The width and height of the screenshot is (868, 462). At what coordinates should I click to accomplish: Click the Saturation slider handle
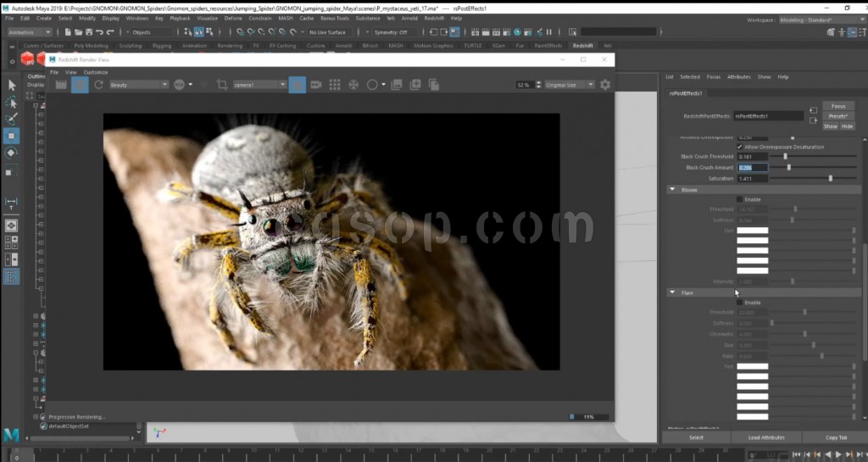click(x=831, y=178)
